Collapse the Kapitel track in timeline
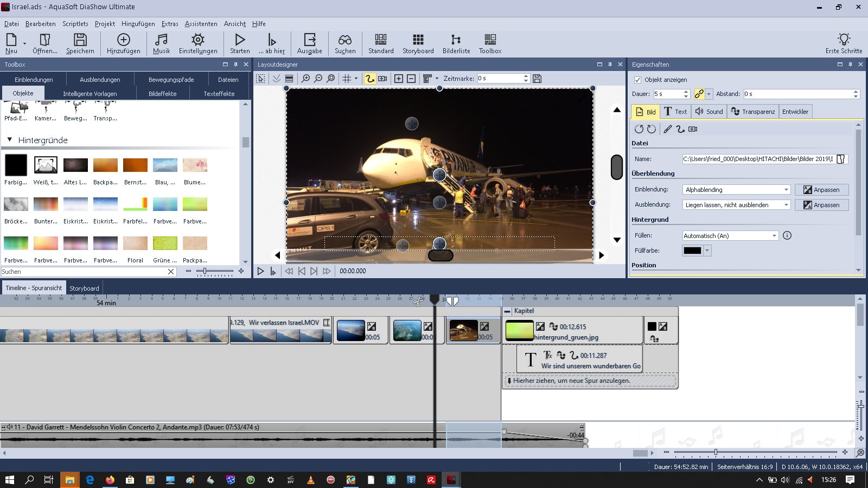This screenshot has height=488, width=868. pyautogui.click(x=507, y=311)
